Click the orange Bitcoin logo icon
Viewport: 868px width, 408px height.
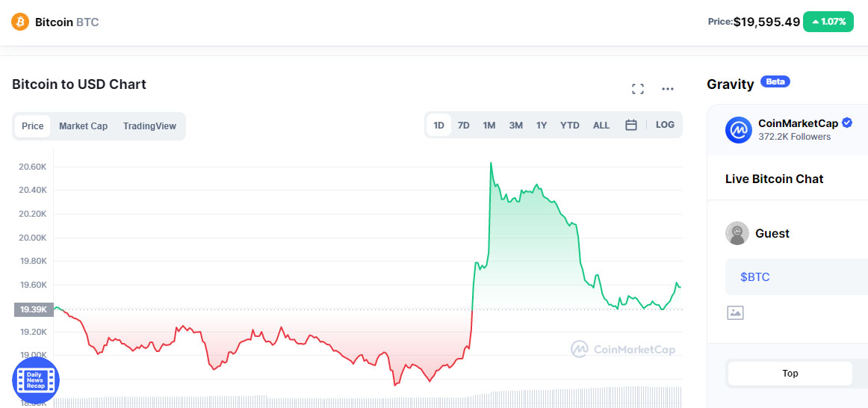(x=20, y=22)
